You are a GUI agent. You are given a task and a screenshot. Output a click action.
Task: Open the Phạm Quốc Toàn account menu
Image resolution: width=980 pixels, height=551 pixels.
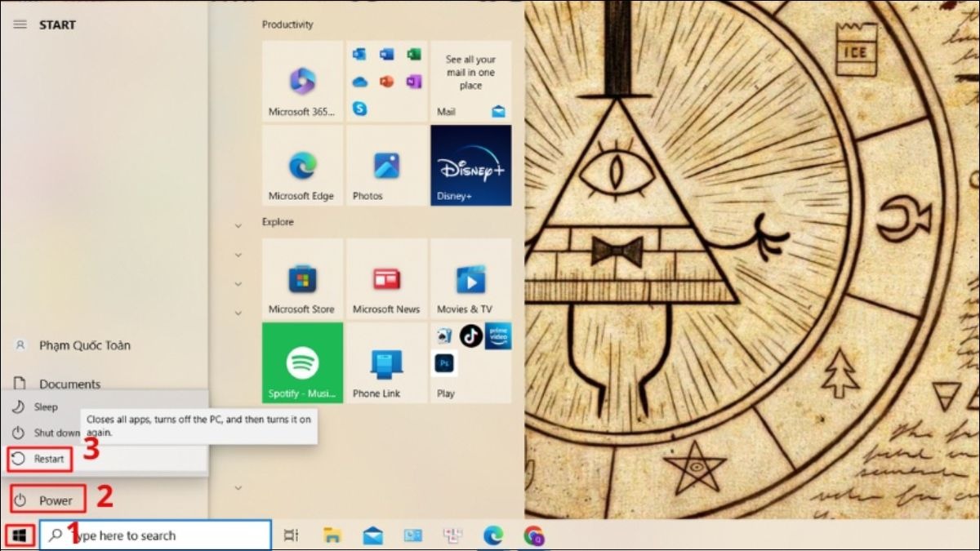point(84,345)
